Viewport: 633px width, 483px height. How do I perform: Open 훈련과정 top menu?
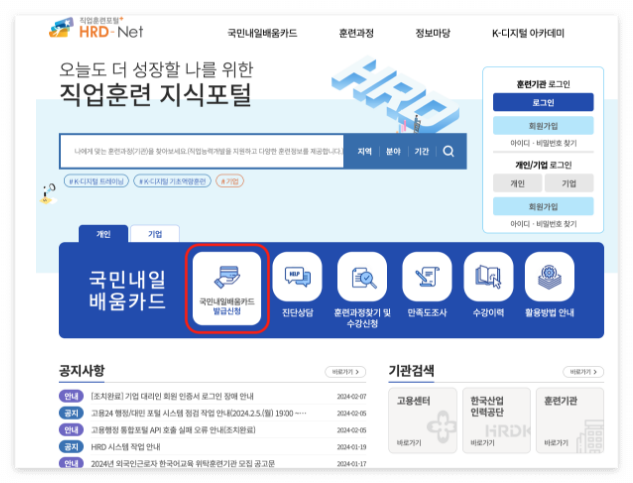point(356,33)
